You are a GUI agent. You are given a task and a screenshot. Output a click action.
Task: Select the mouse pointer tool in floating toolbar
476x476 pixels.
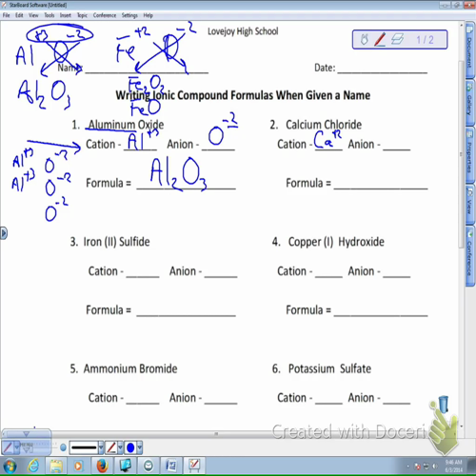365,40
